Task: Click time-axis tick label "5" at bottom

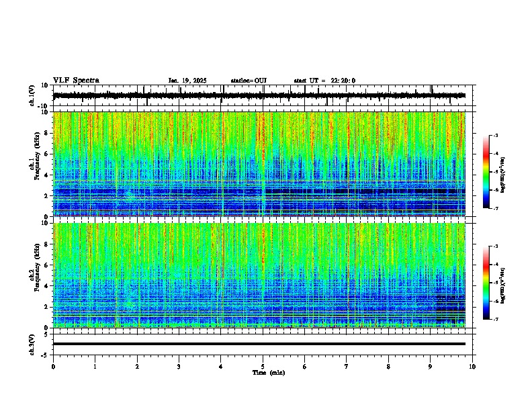Action: click(x=263, y=367)
